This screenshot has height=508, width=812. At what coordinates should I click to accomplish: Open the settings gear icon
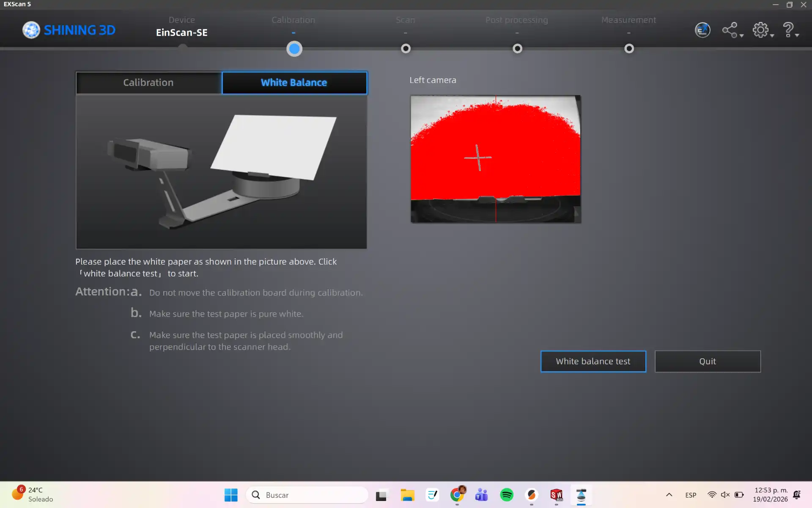click(x=760, y=30)
